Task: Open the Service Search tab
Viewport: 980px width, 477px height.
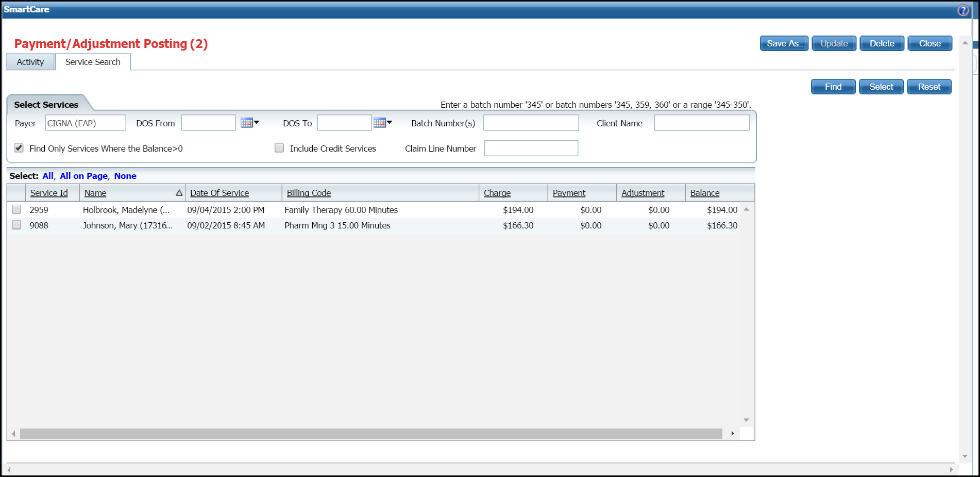Action: click(93, 62)
